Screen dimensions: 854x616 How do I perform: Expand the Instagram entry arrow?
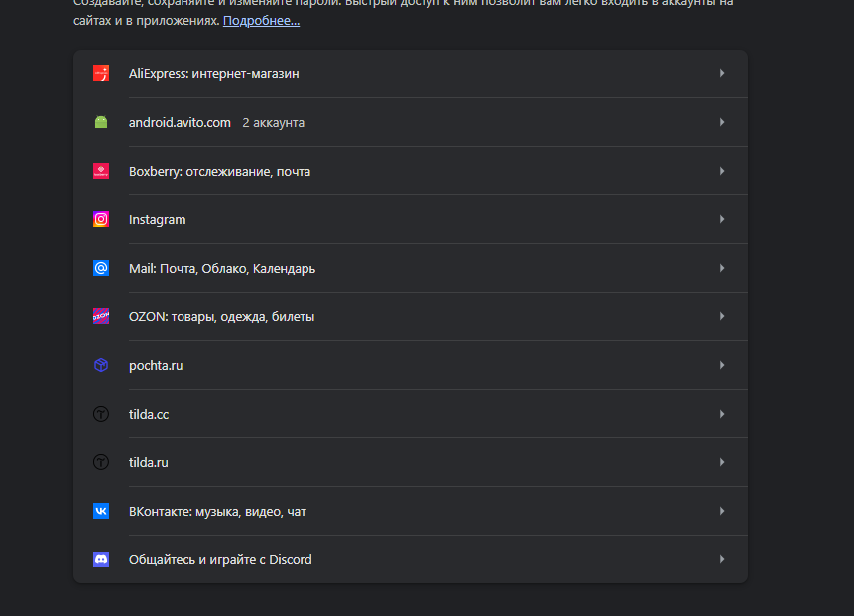(722, 219)
